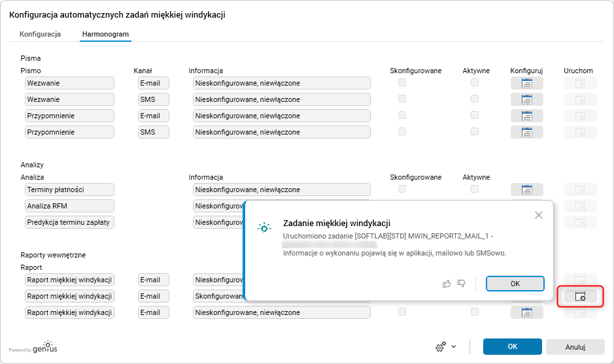Run the Predykcja terminu zapłaty task

tap(580, 222)
